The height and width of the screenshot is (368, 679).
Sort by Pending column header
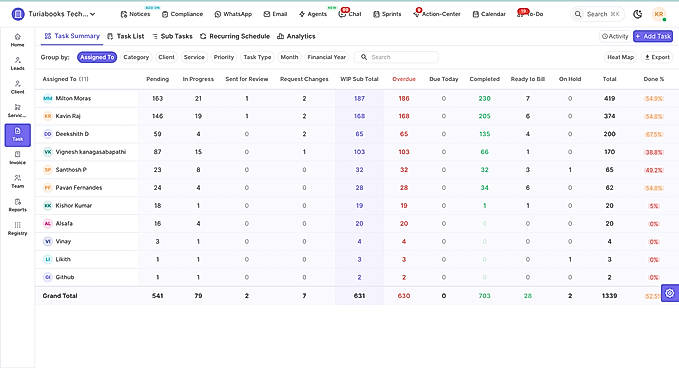[157, 79]
